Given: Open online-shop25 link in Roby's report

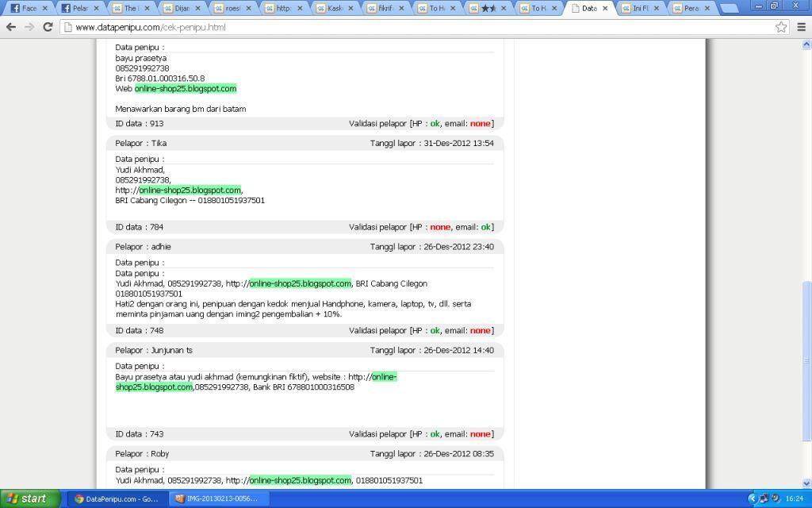Looking at the screenshot, I should pyautogui.click(x=301, y=480).
